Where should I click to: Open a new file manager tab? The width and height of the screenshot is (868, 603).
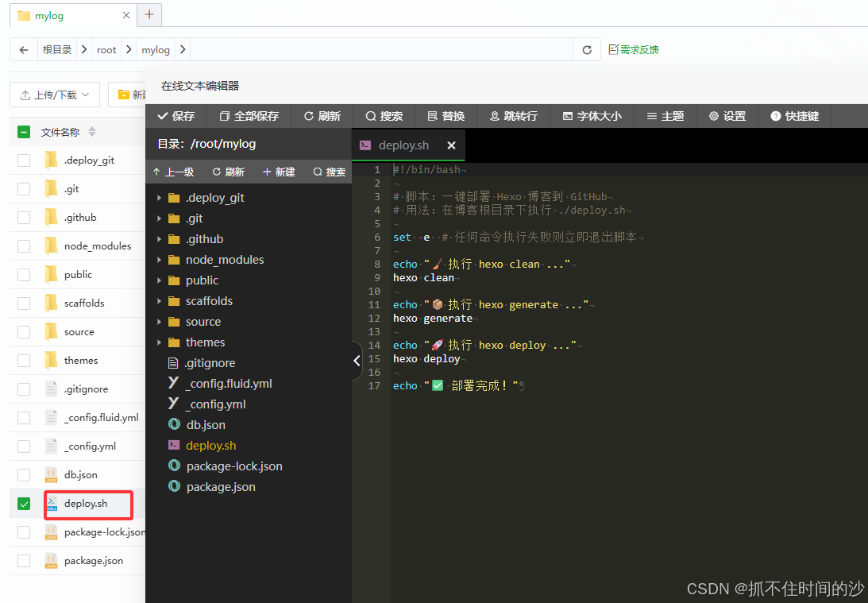149,15
